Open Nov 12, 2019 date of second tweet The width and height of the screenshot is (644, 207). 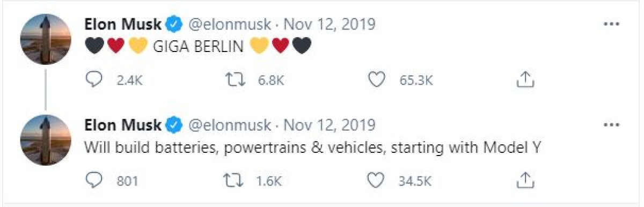coord(329,125)
